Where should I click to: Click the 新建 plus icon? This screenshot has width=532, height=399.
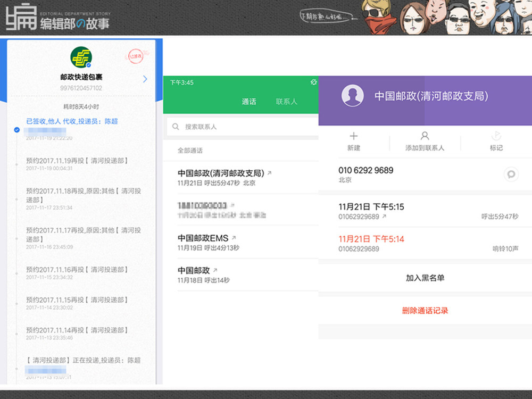coord(354,136)
